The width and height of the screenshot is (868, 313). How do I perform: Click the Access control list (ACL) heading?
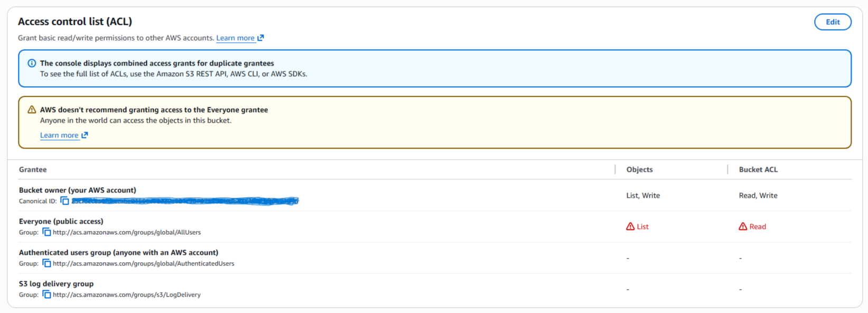75,22
